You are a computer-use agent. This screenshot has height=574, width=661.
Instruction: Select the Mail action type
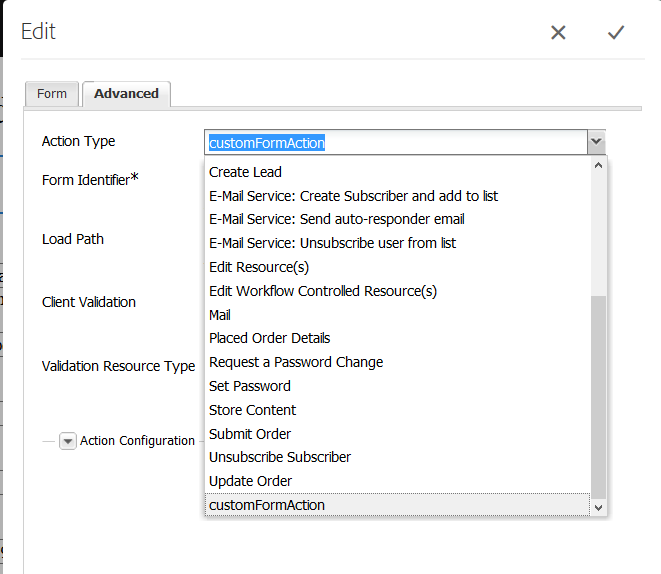tap(220, 315)
